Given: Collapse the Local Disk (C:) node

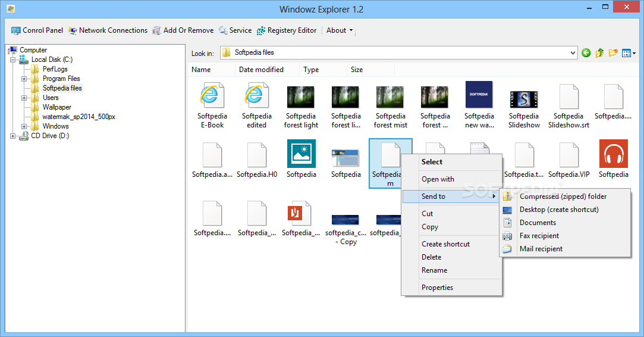Looking at the screenshot, I should click(x=12, y=60).
